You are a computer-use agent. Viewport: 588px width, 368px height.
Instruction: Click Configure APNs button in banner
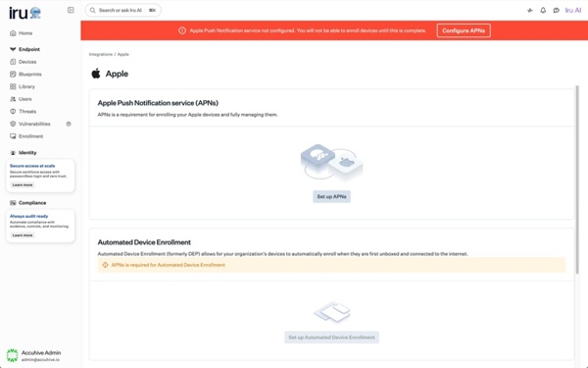(464, 30)
